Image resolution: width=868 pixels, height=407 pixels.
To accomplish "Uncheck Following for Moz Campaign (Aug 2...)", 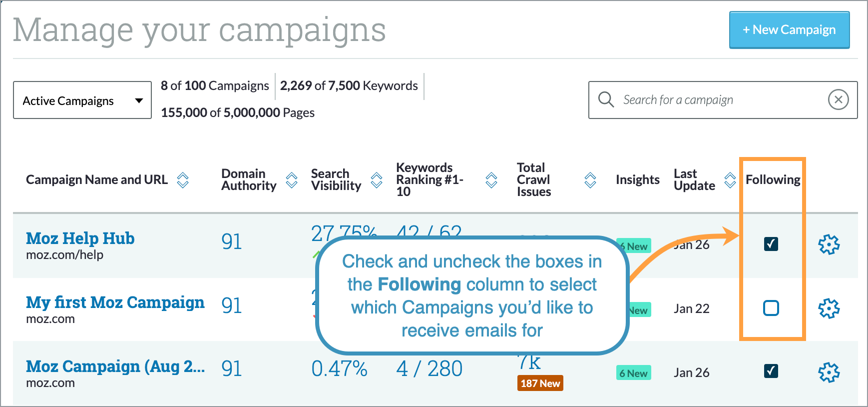I will [771, 371].
